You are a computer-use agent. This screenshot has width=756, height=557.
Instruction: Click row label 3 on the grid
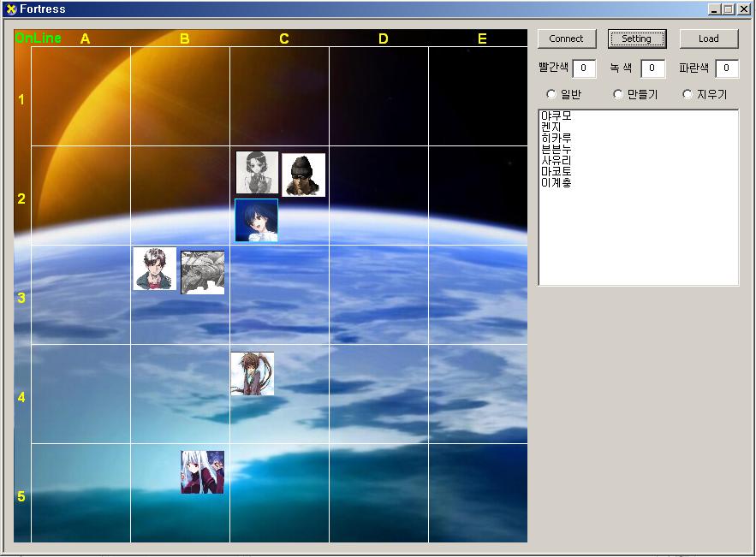coord(21,298)
